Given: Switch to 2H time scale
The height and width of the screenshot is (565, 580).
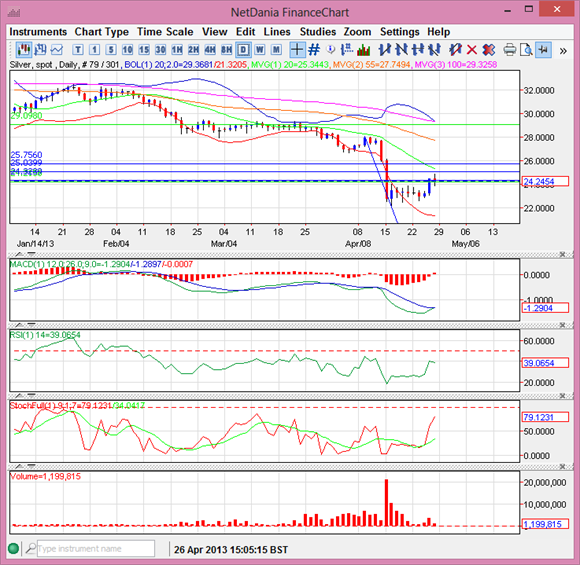Looking at the screenshot, I should pyautogui.click(x=193, y=50).
